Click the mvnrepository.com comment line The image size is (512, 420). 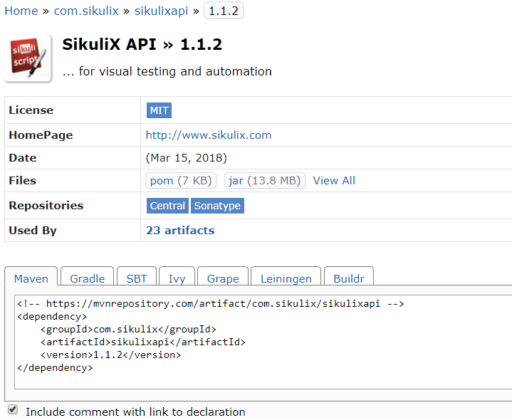pyautogui.click(x=211, y=304)
